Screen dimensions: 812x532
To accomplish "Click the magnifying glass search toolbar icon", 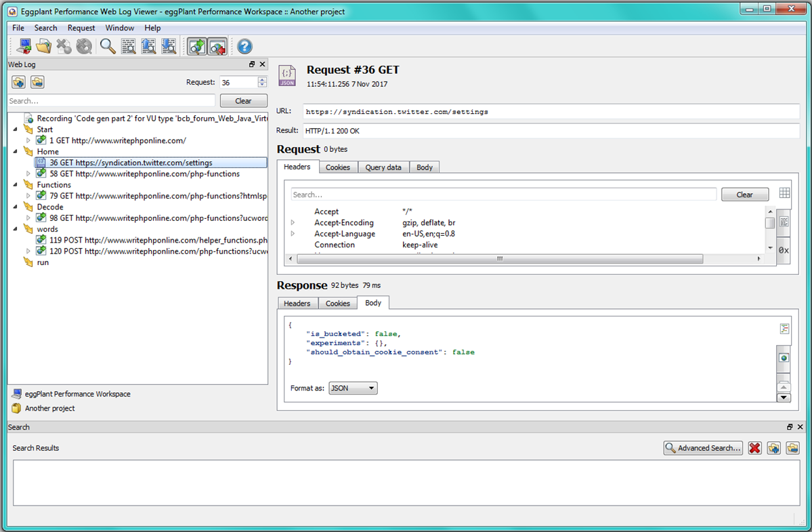I will click(x=107, y=46).
